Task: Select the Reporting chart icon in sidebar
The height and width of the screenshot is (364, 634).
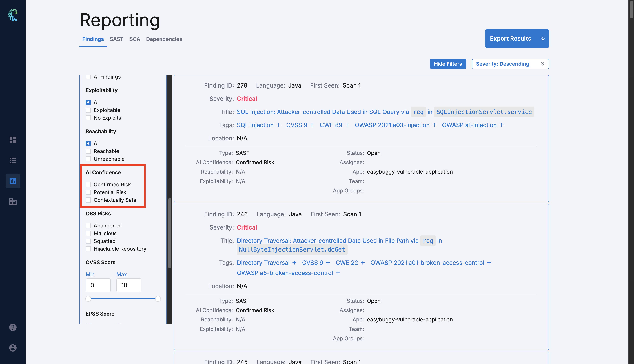Action: (13, 181)
